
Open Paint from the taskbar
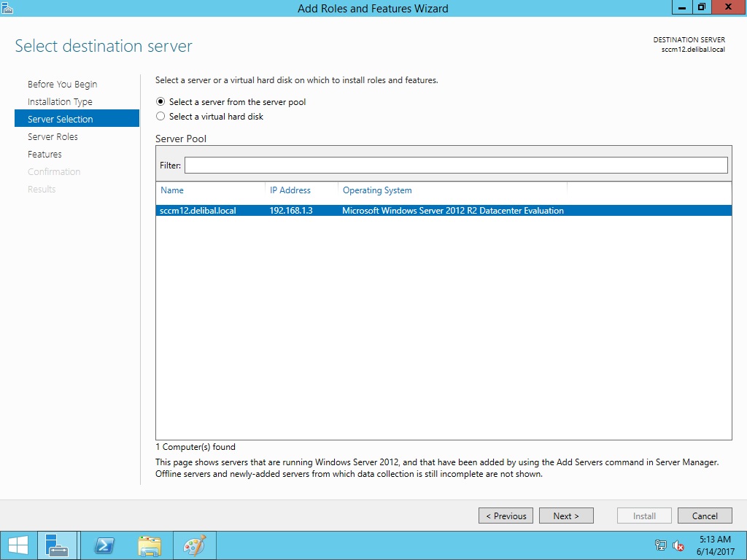(194, 545)
